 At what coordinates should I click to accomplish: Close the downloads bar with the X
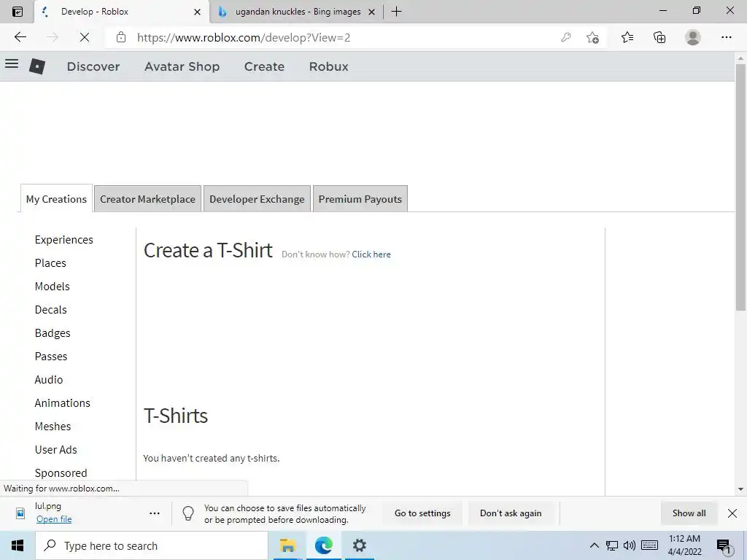click(732, 513)
